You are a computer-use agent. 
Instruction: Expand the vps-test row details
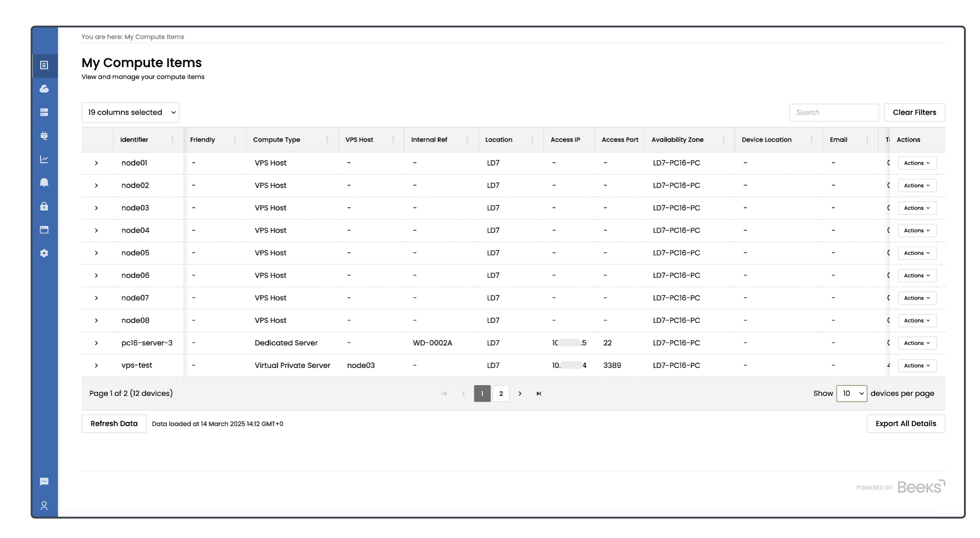(x=97, y=366)
